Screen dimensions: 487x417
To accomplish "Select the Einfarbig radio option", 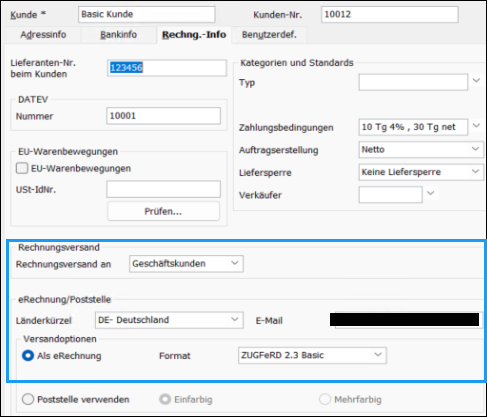I will pos(165,399).
